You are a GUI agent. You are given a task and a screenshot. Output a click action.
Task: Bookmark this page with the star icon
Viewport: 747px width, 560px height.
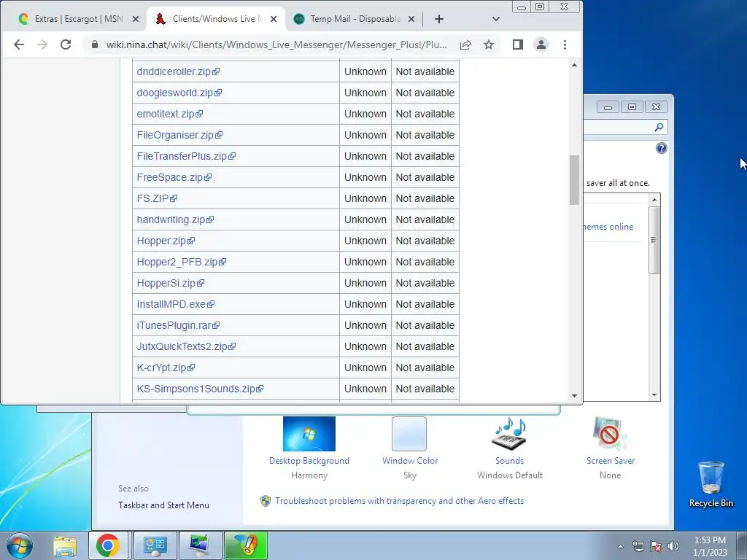pyautogui.click(x=488, y=44)
